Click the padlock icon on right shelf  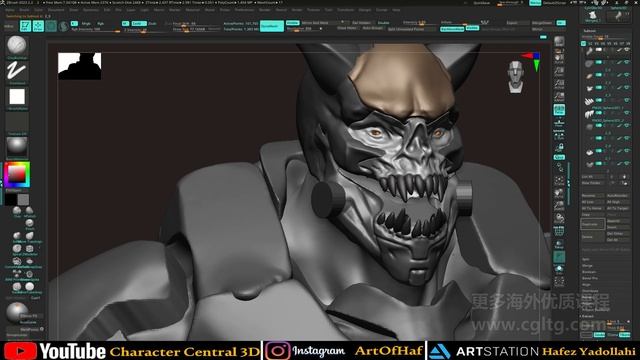point(559,147)
